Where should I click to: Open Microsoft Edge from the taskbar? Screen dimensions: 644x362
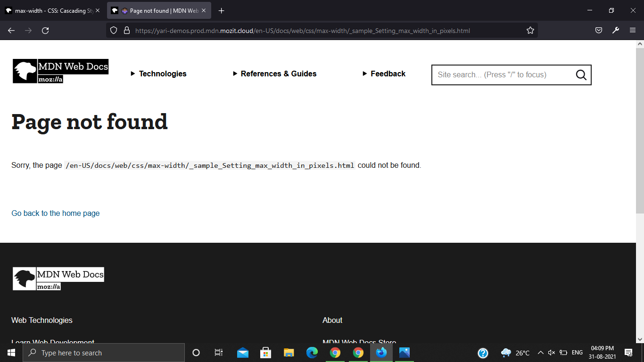(x=312, y=353)
